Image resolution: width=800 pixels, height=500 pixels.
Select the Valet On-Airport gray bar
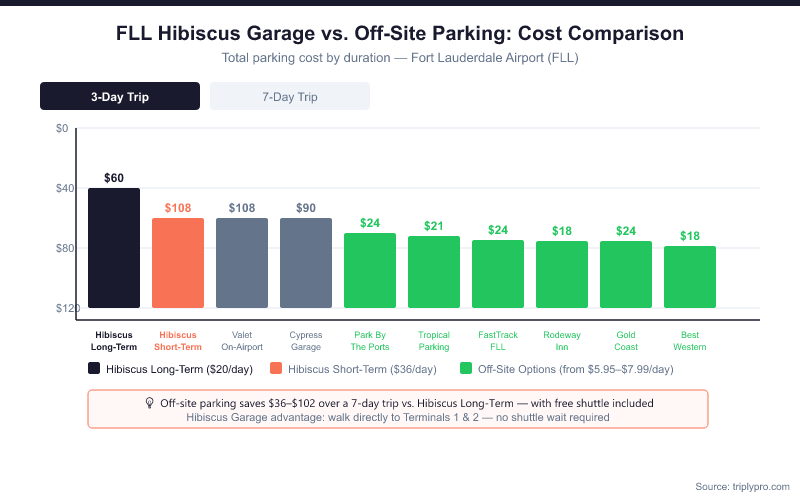[x=242, y=263]
